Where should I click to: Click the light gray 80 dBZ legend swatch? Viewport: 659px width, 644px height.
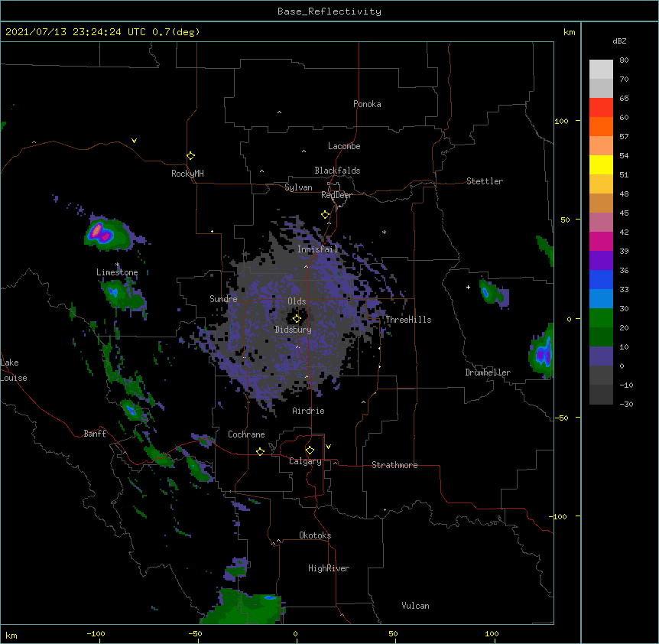[x=601, y=70]
